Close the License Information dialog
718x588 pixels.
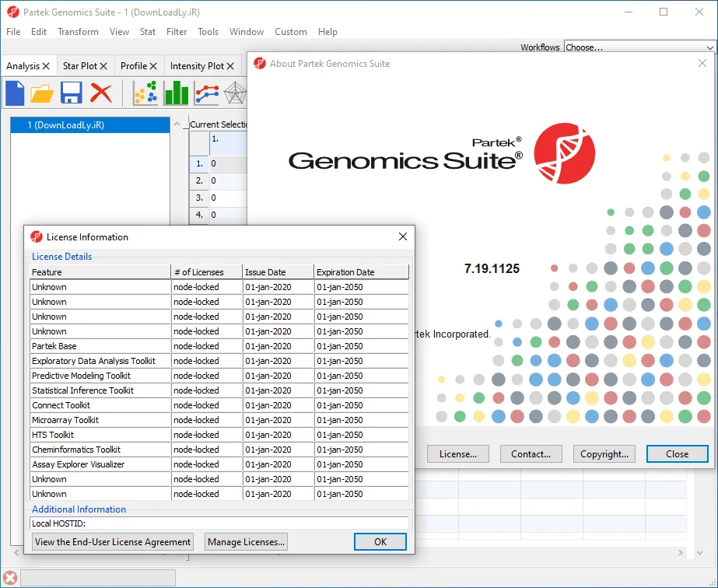click(x=402, y=236)
